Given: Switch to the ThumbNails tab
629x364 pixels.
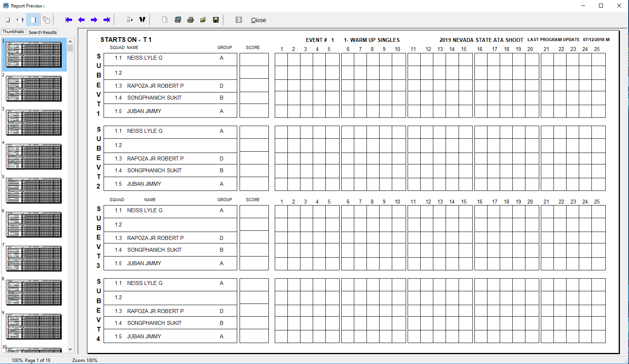Looking at the screenshot, I should 13,32.
